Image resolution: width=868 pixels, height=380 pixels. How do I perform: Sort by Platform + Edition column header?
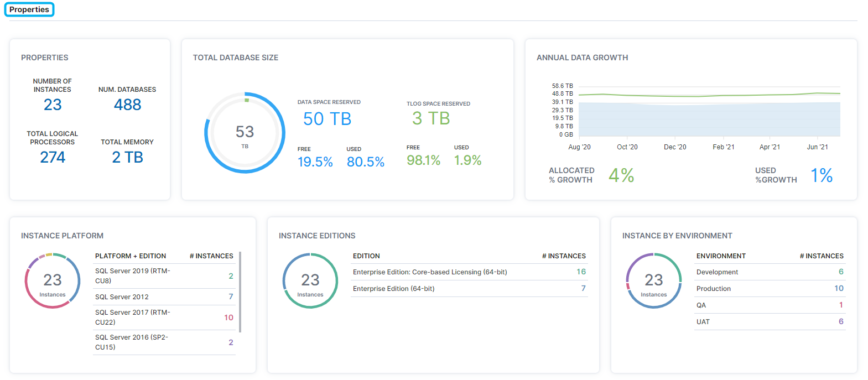click(131, 256)
